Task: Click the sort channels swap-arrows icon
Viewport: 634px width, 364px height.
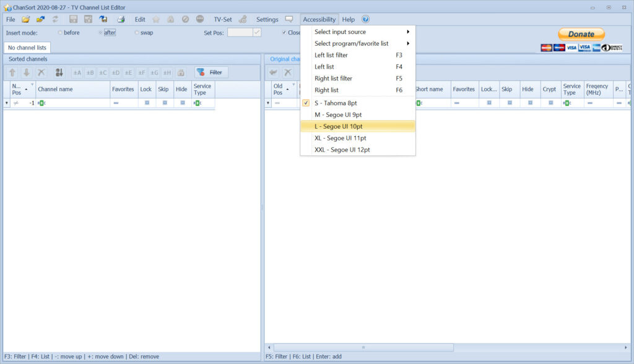Action: pyautogui.click(x=59, y=72)
